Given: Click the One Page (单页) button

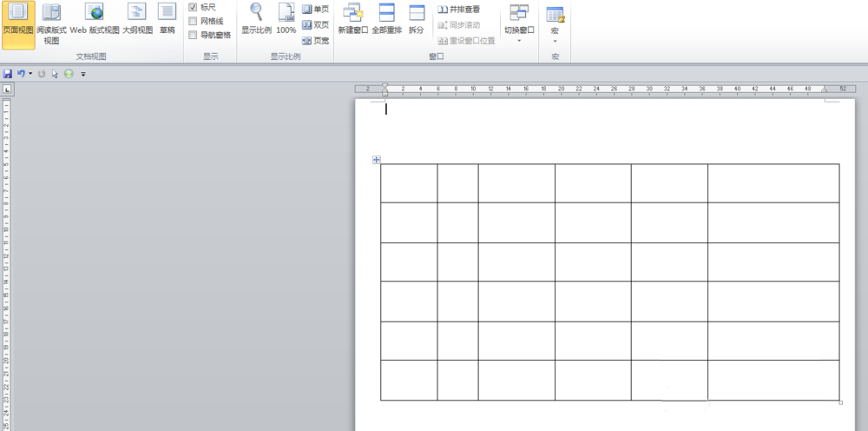Looking at the screenshot, I should click(316, 10).
